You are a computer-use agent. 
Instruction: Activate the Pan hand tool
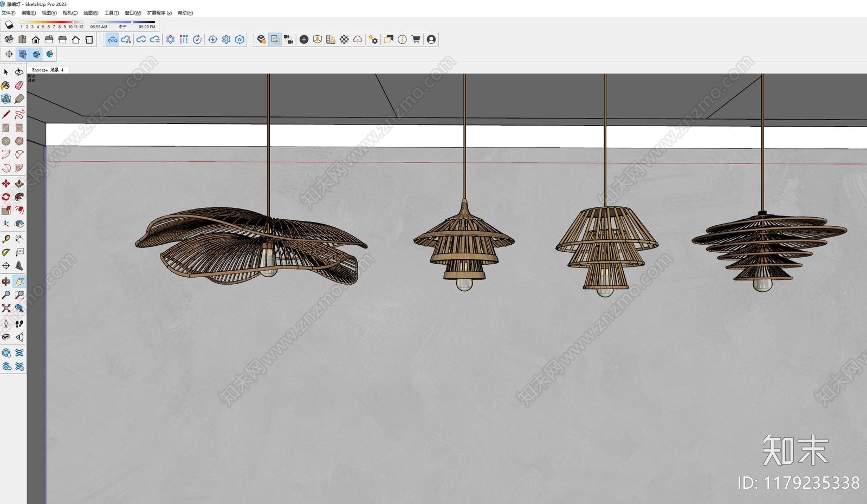[19, 282]
